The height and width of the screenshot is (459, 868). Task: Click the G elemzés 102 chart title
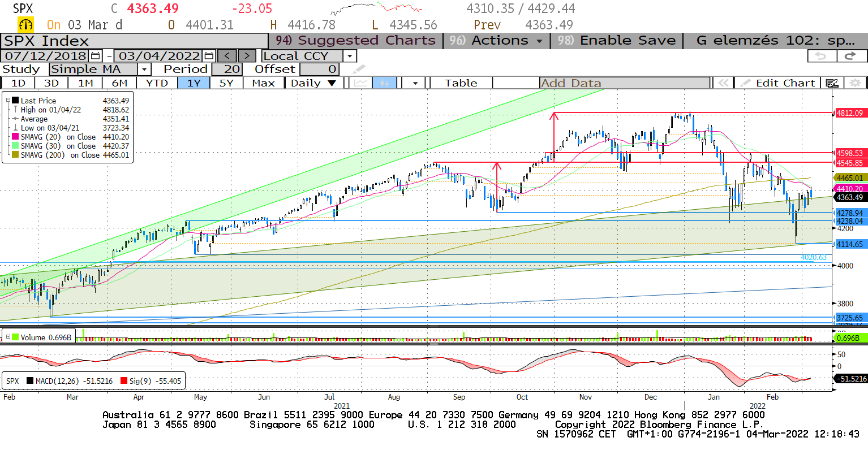775,41
